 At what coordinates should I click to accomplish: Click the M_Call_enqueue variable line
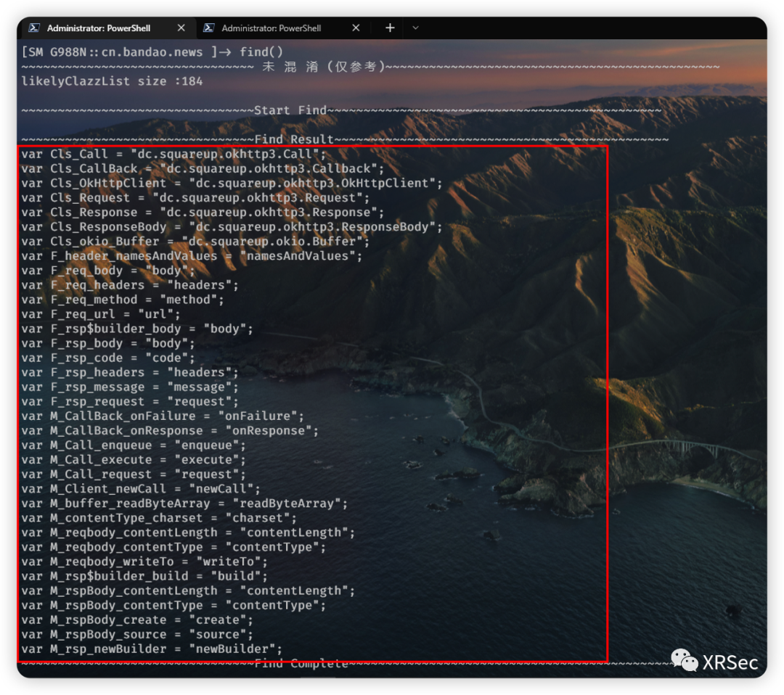(x=134, y=445)
